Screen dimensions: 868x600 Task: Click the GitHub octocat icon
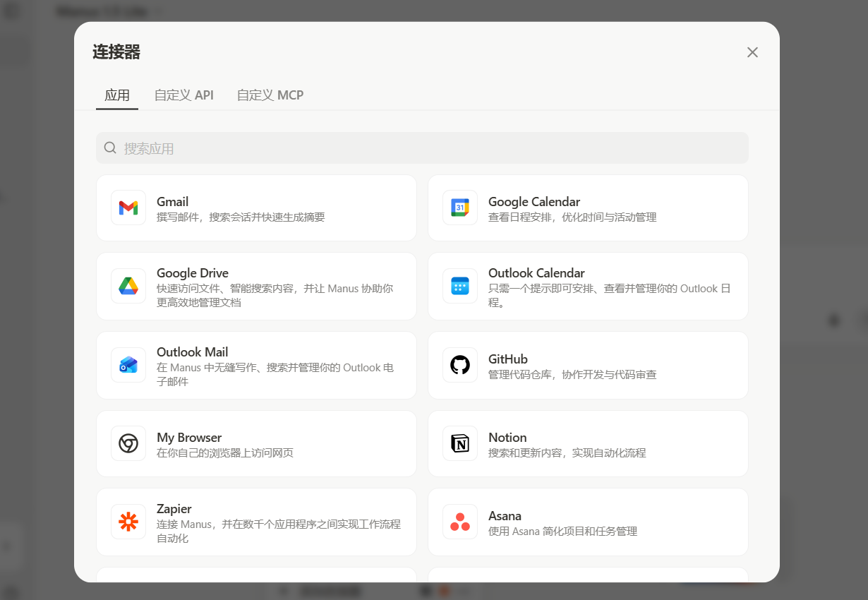click(460, 365)
